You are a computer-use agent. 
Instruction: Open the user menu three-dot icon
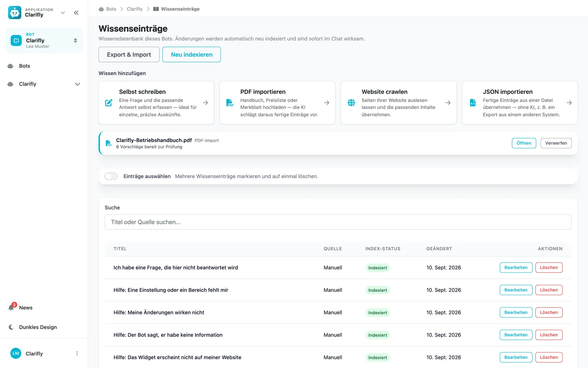point(77,353)
